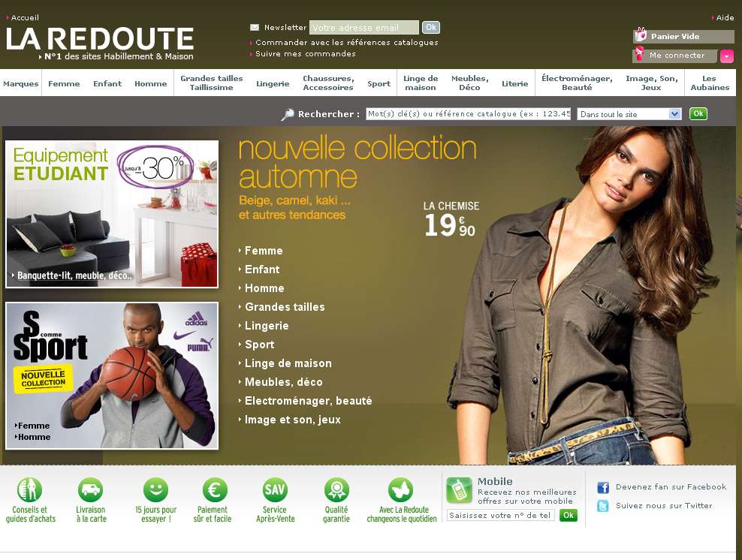Click the search keyword input field
This screenshot has width=742, height=560.
point(468,114)
